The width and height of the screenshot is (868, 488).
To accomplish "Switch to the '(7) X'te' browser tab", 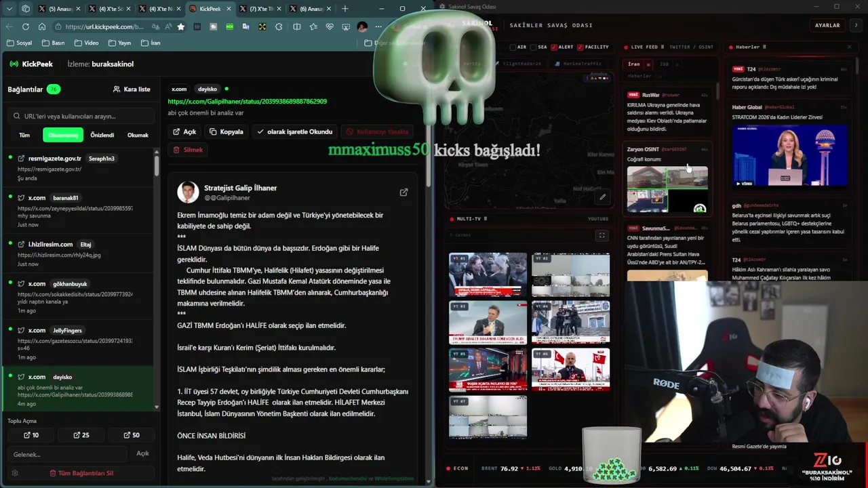I will tap(260, 9).
